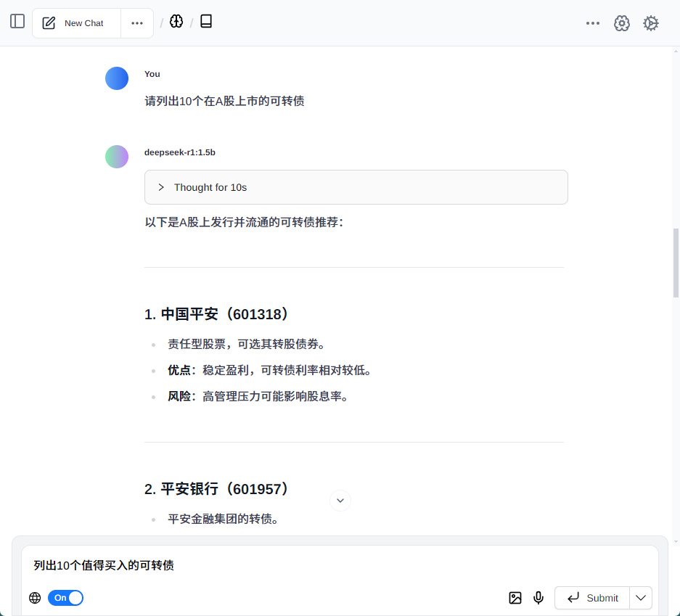Click the user message 请列出10个在A股上市的可转债
Screen dimensions: 680x616
pyautogui.click(x=224, y=101)
